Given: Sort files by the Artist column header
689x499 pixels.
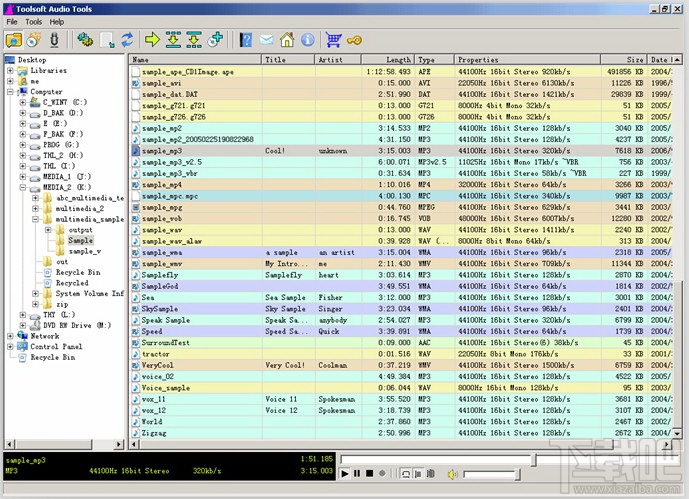Looking at the screenshot, I should (331, 60).
